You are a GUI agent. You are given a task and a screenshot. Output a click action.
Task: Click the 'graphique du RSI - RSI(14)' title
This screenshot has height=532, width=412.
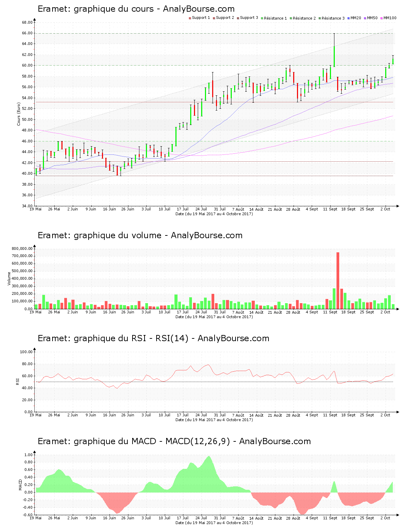pos(131,338)
